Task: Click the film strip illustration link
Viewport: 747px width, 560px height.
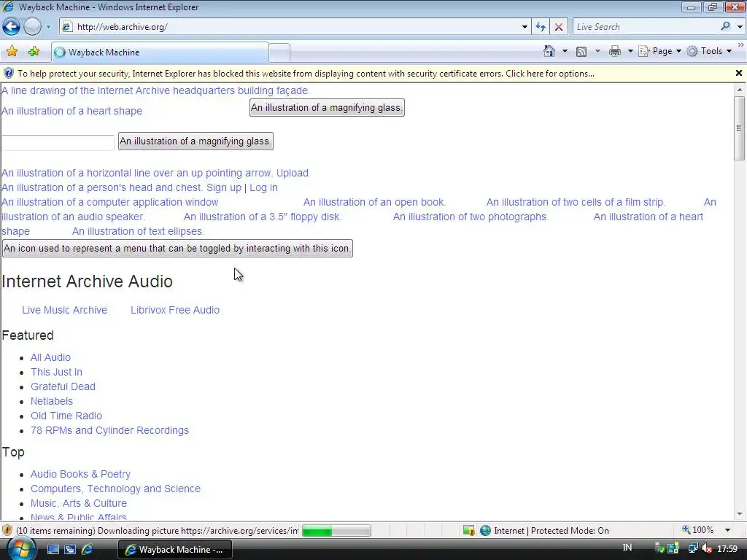Action: pos(576,202)
